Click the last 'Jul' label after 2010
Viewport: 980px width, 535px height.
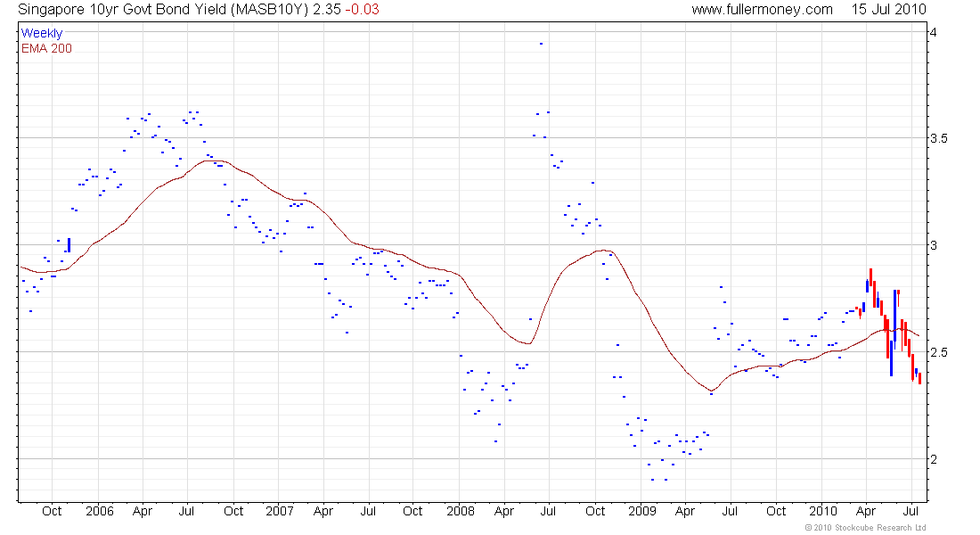tap(911, 511)
